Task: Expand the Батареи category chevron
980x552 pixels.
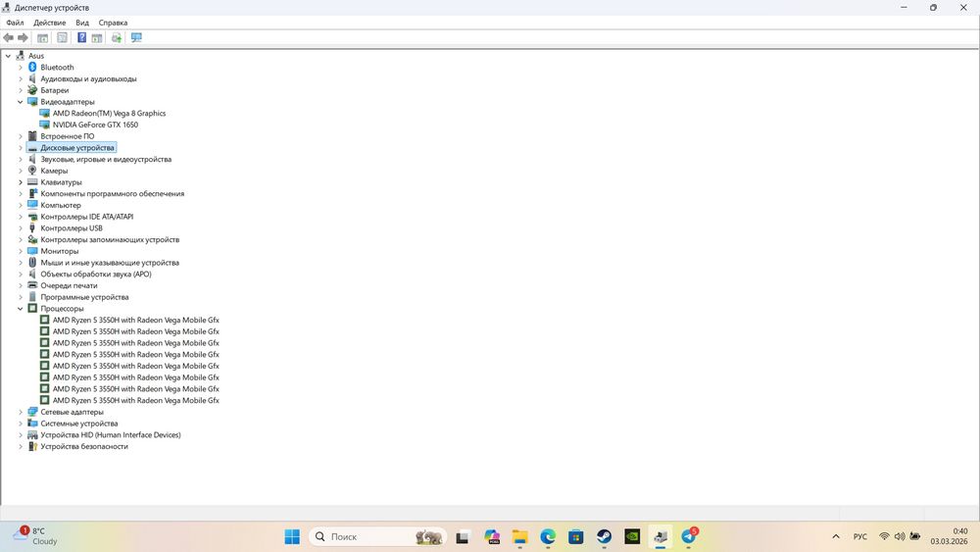Action: [x=20, y=90]
